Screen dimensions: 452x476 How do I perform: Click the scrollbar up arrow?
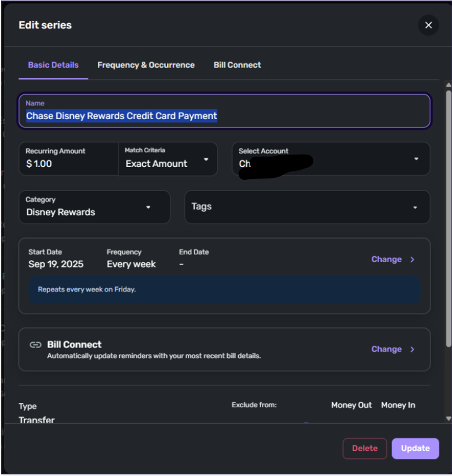tap(449, 85)
